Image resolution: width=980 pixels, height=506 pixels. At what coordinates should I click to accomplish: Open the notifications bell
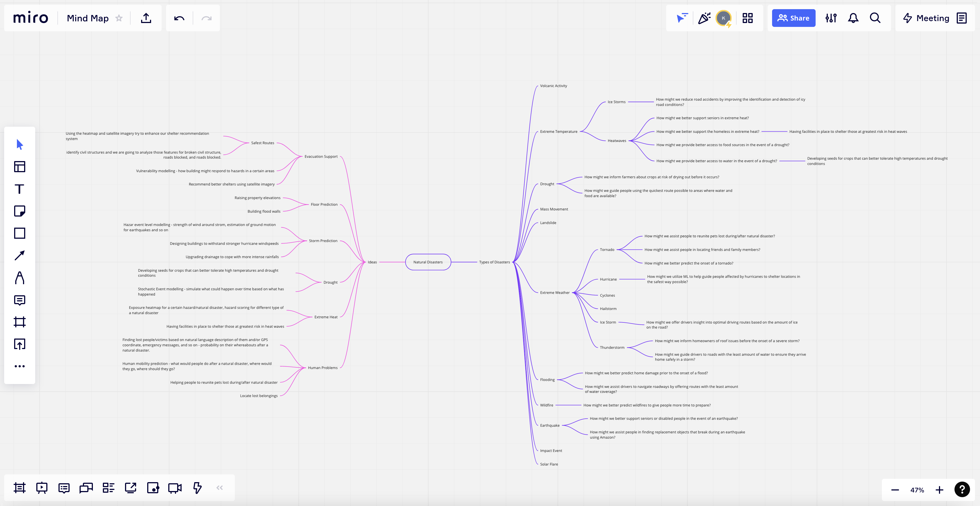853,18
